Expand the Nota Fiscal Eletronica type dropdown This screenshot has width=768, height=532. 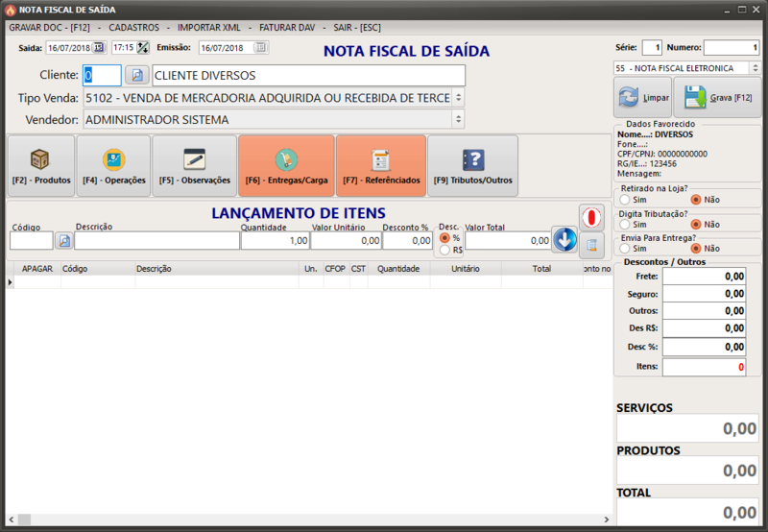pos(756,68)
